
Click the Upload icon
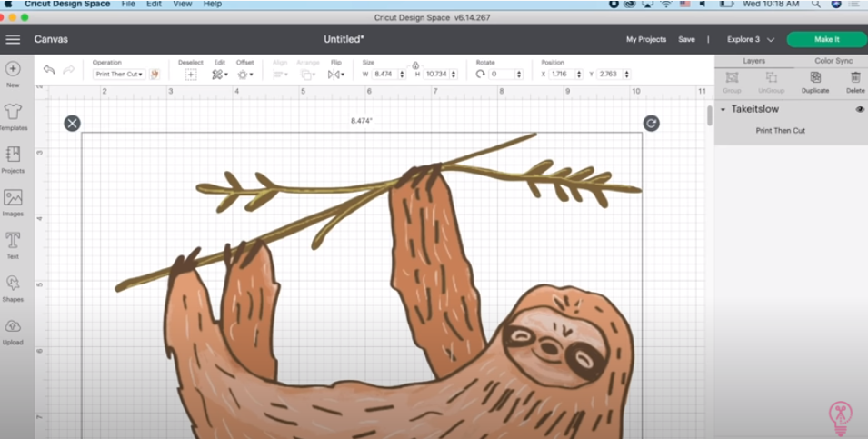[13, 326]
